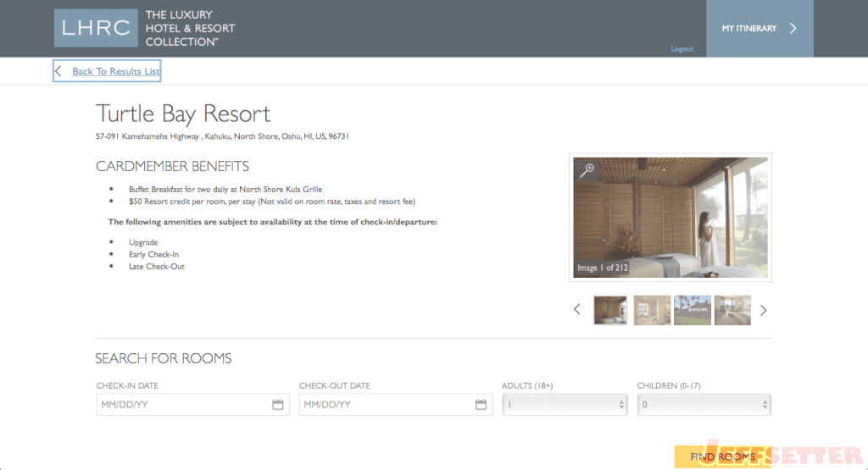Click the My Itinerary chevron arrow
The width and height of the screenshot is (868, 470).
(x=793, y=28)
